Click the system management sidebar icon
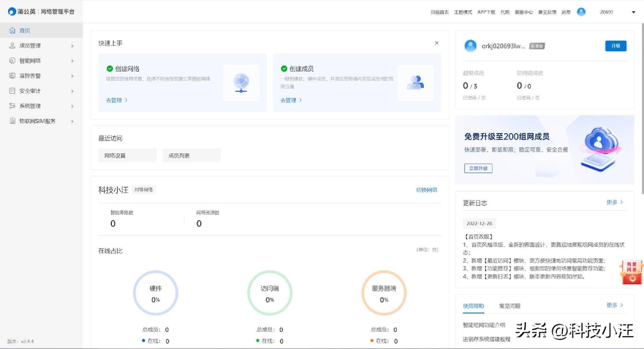This screenshot has width=644, height=349. coord(12,106)
